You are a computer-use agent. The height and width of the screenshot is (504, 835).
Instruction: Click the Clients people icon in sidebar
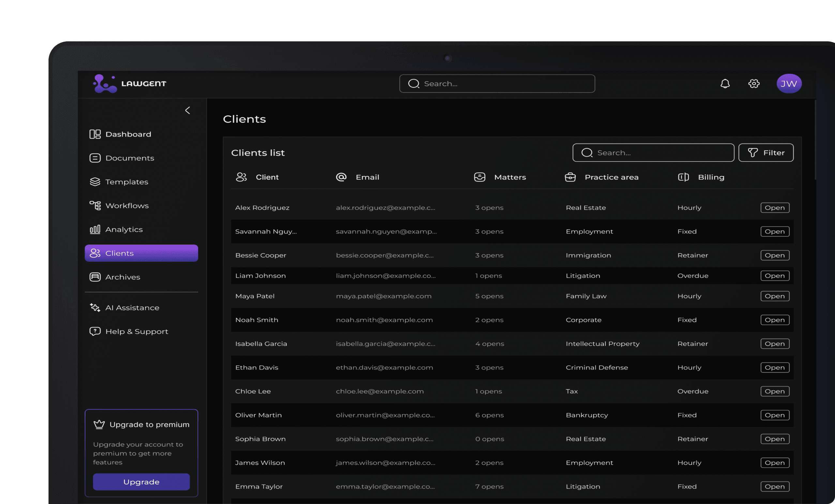(x=95, y=253)
